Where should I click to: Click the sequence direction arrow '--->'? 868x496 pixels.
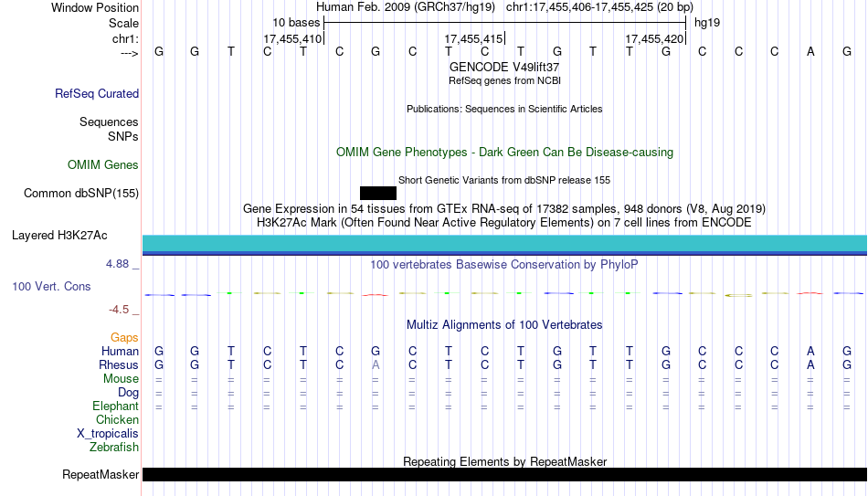(130, 53)
